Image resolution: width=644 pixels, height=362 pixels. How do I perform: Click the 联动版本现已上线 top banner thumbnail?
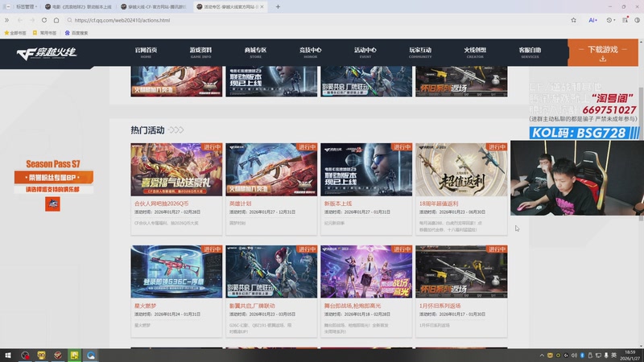271,81
